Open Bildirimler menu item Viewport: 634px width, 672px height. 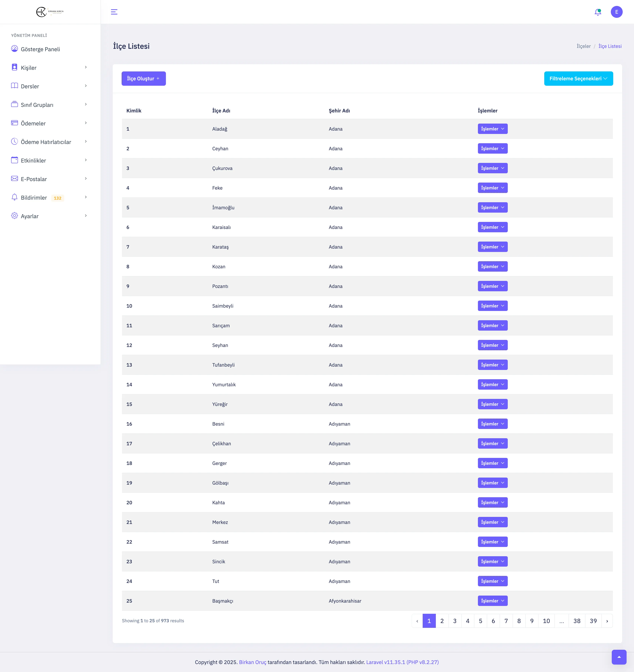point(34,198)
